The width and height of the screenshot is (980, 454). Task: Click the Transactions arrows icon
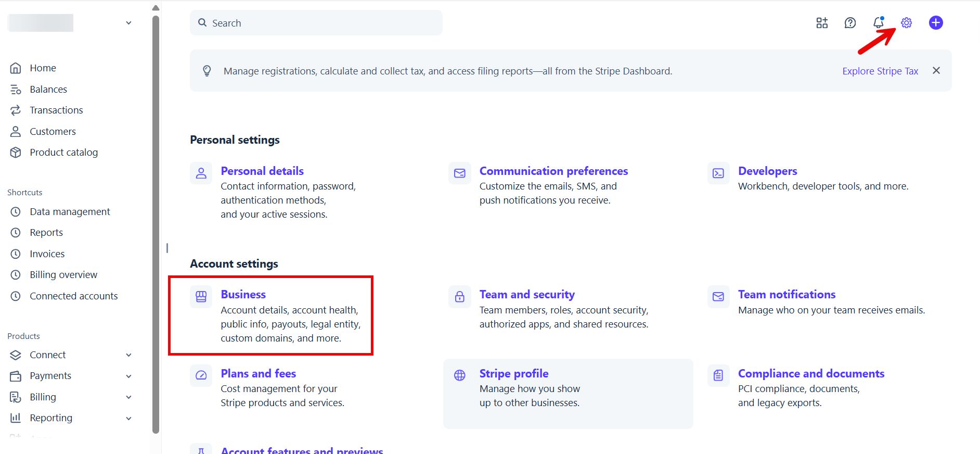16,110
